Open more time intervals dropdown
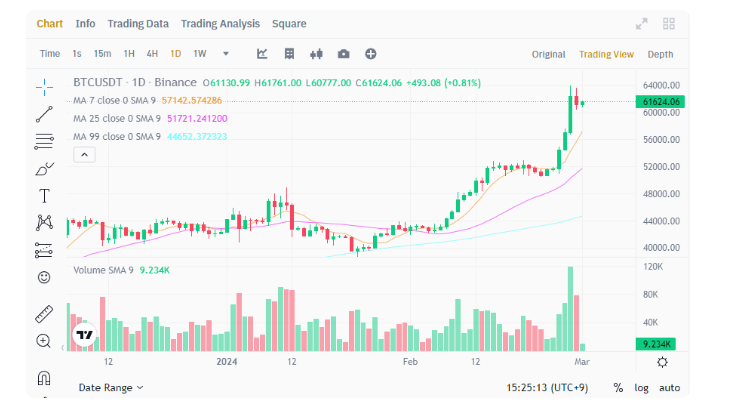The width and height of the screenshot is (729, 416). (x=226, y=54)
